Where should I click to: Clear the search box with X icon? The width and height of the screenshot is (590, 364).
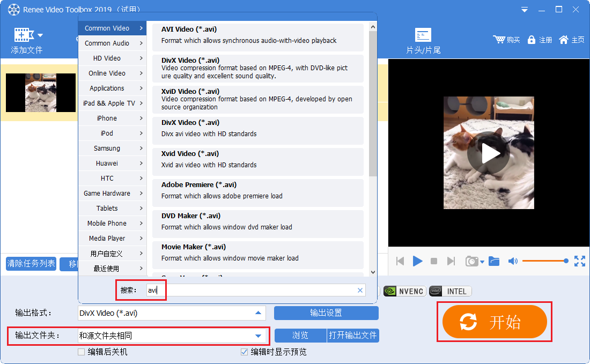tap(360, 290)
